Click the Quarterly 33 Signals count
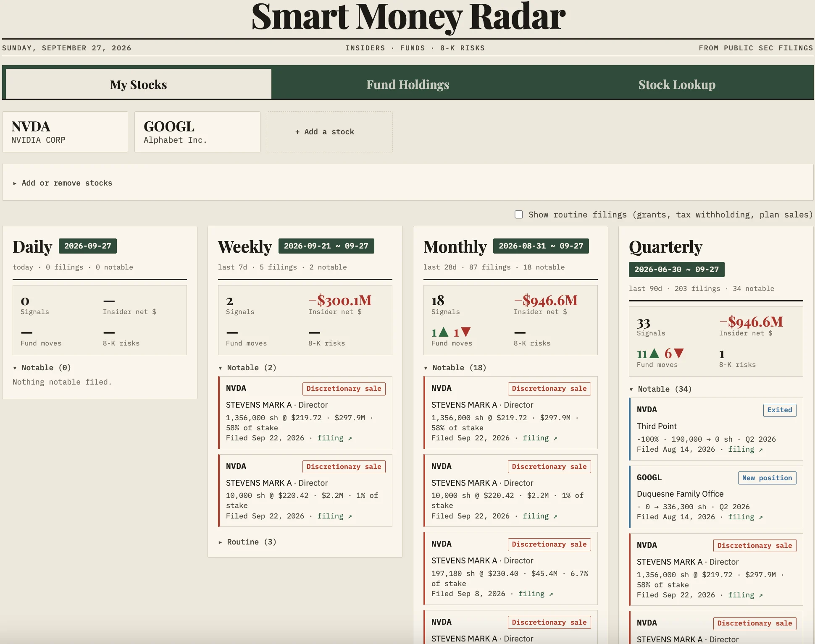 (x=644, y=323)
